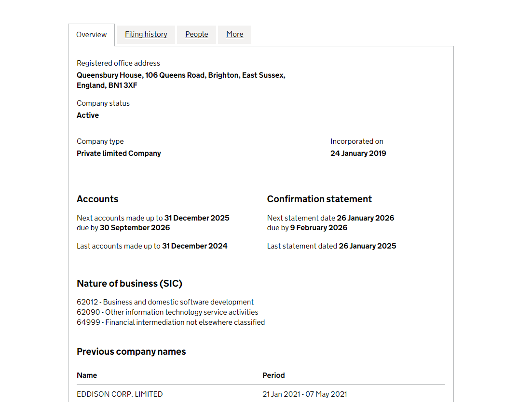
Task: Click the Active company status text
Action: [x=88, y=115]
